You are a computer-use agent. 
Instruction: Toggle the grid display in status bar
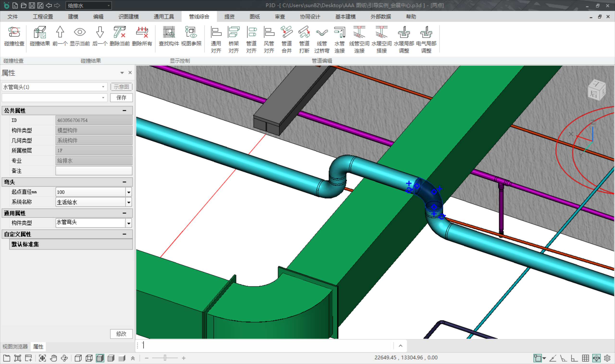click(585, 358)
